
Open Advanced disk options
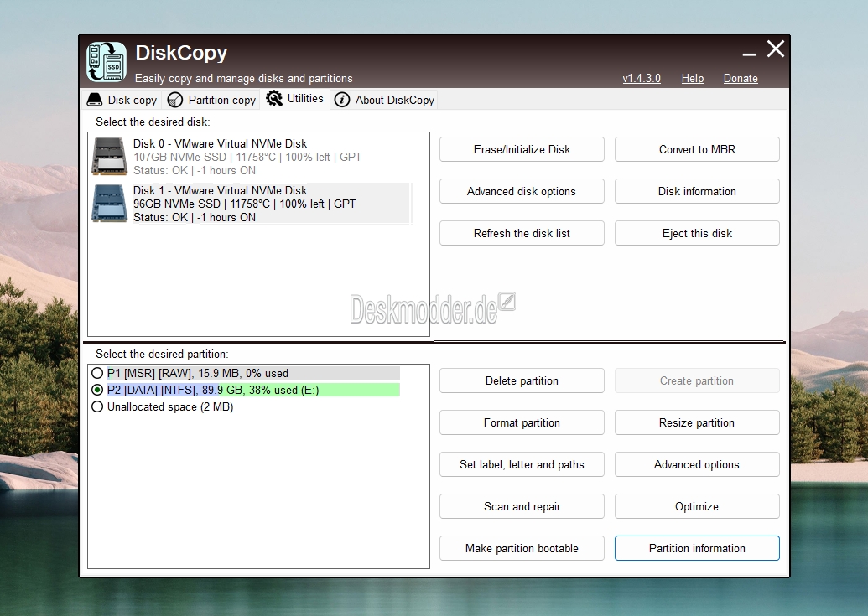(522, 191)
